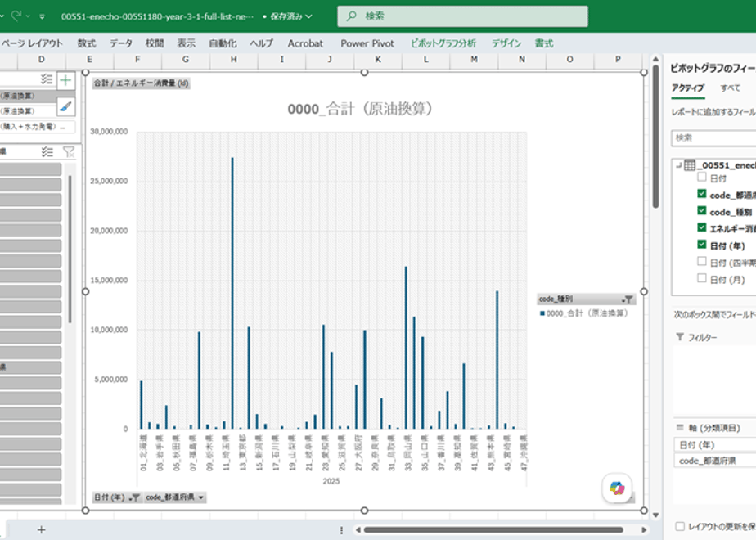The image size is (756, 540).
Task: Click the code_都道府県 item in axis box
Action: pyautogui.click(x=714, y=461)
